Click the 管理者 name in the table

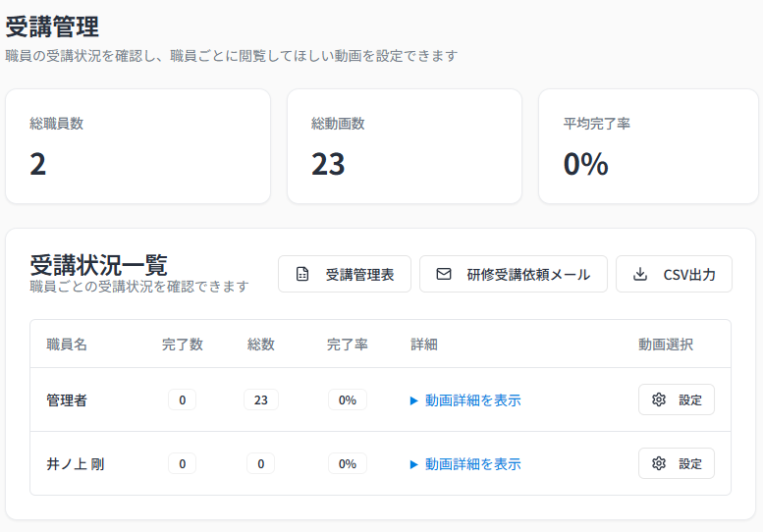pos(67,400)
